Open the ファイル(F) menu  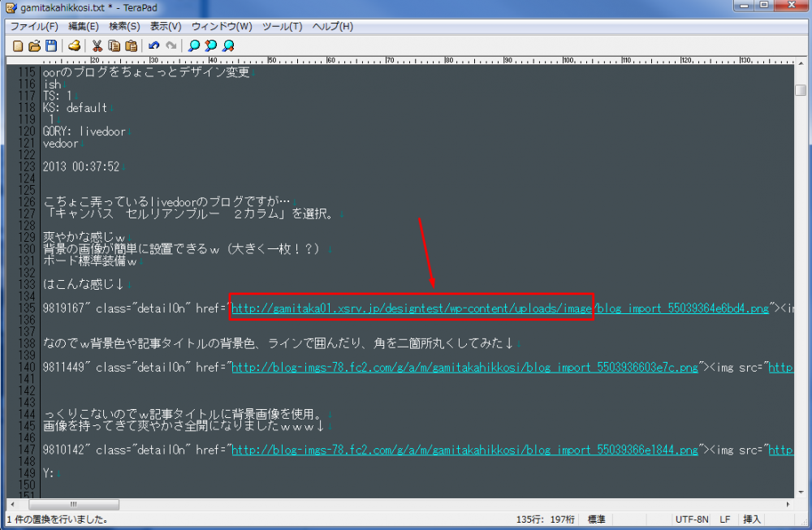click(x=34, y=27)
